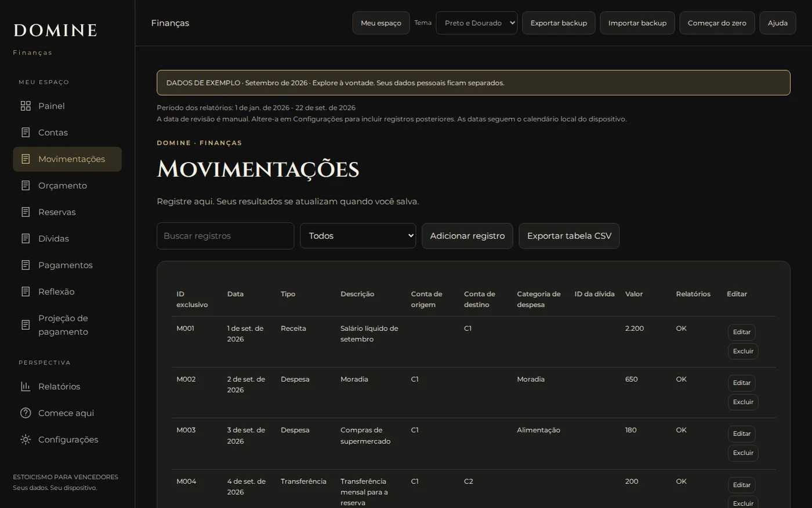Open Ajuda in top bar
This screenshot has width=812, height=508.
778,23
